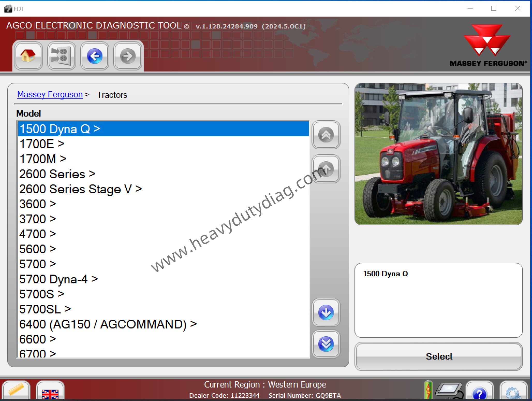Select the 6600 model
Viewport: 532px width, 401px height.
164,339
